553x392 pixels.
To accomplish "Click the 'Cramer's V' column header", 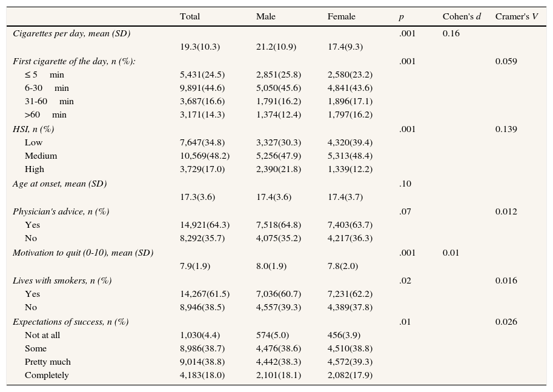I will click(516, 16).
